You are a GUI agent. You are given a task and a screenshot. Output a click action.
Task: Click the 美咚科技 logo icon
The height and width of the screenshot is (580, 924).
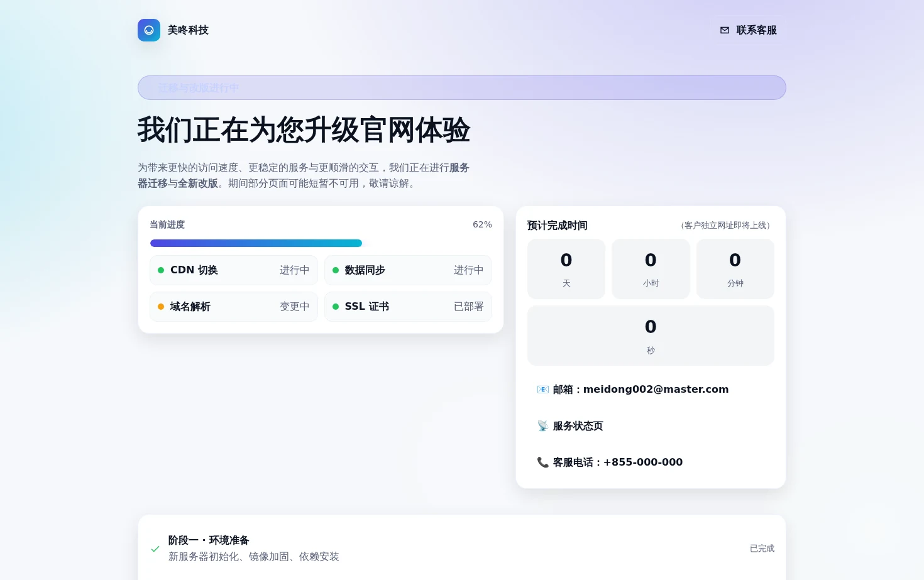point(149,30)
